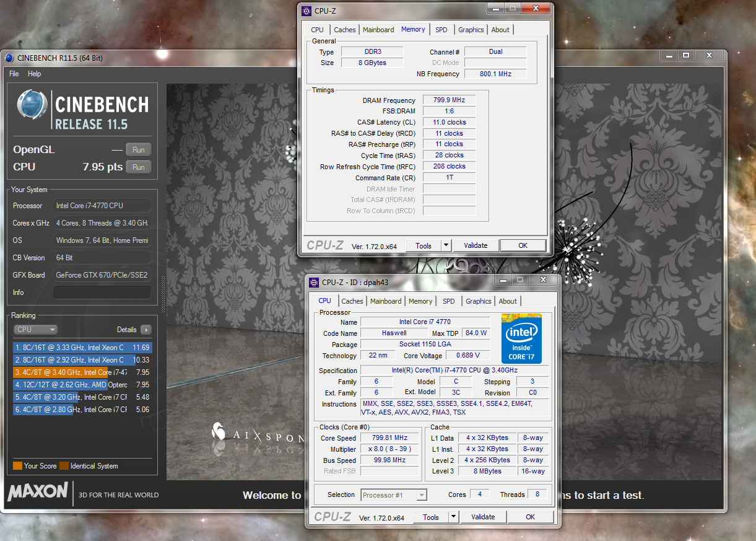This screenshot has height=541, width=756.
Task: Click Tools button in CPU-Z dpah43 window
Action: (x=431, y=517)
